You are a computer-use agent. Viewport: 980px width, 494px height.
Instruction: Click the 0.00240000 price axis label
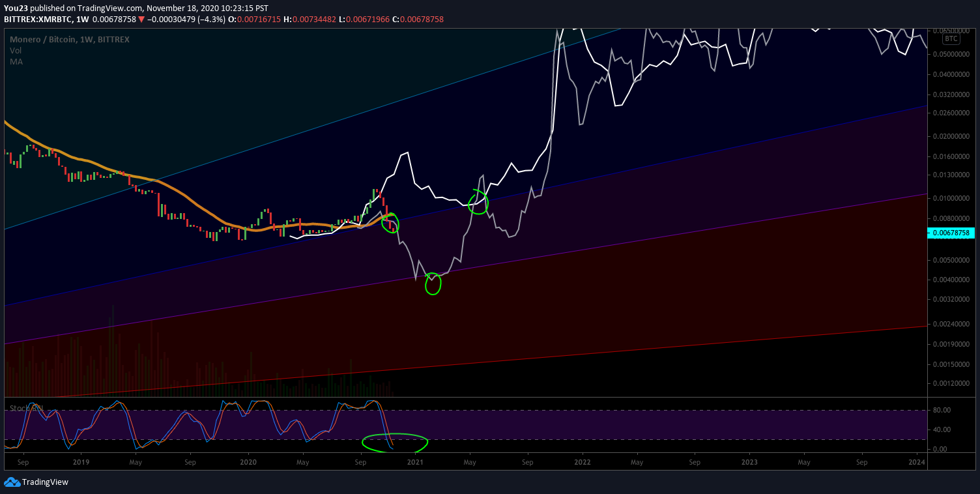[951, 323]
